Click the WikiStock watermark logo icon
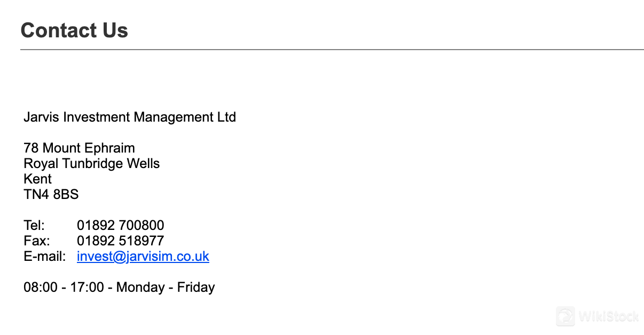The width and height of the screenshot is (644, 335). pyautogui.click(x=566, y=316)
